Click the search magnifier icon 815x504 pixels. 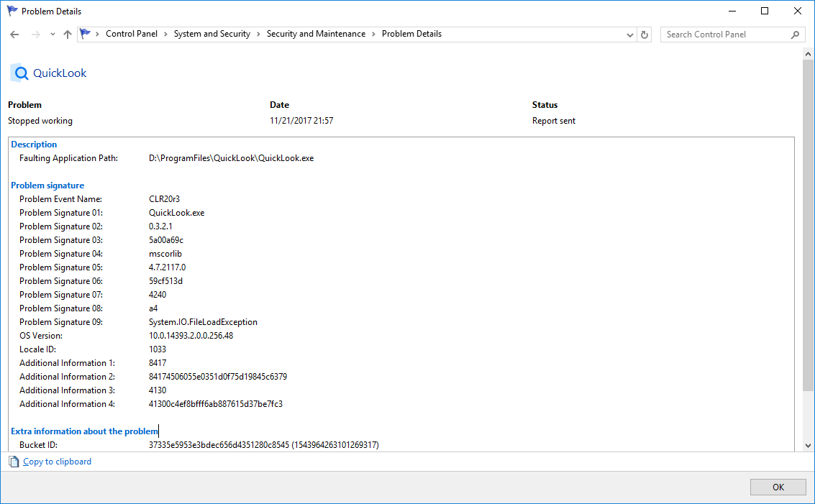(796, 35)
